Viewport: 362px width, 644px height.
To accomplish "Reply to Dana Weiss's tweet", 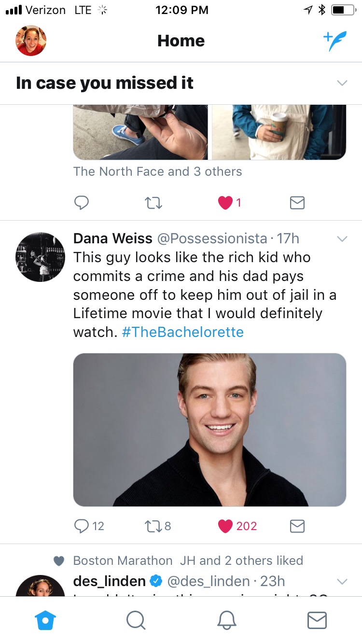I will pos(82,526).
